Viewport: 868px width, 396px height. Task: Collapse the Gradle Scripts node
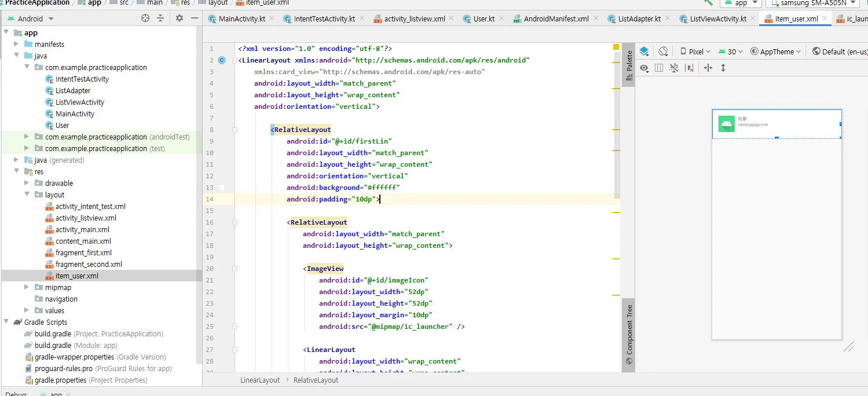click(x=6, y=322)
